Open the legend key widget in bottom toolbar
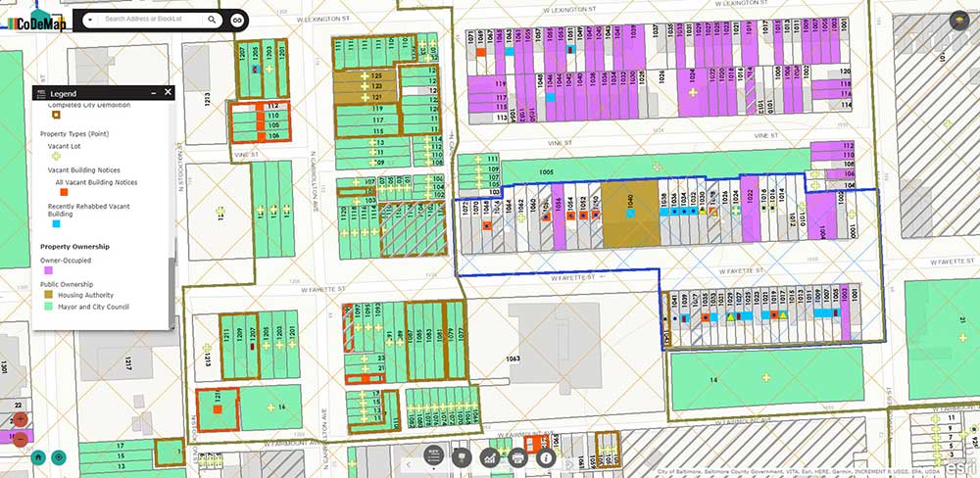The height and width of the screenshot is (478, 980). tap(434, 456)
